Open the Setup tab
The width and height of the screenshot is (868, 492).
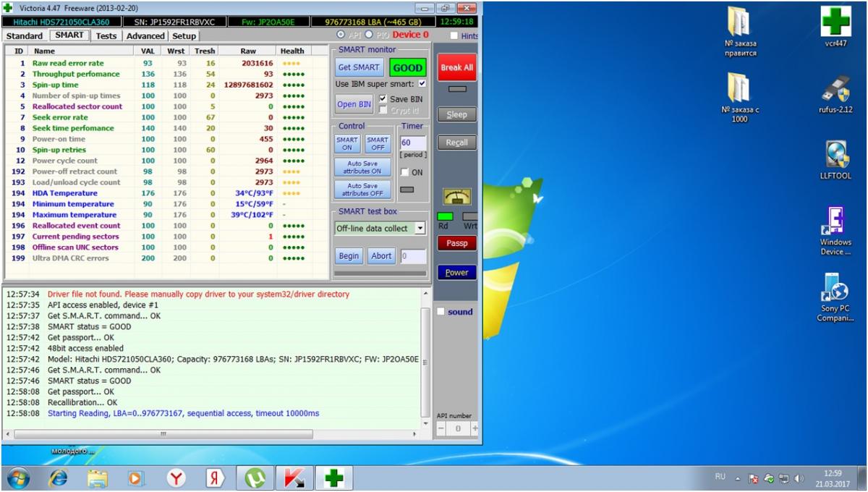click(x=184, y=35)
